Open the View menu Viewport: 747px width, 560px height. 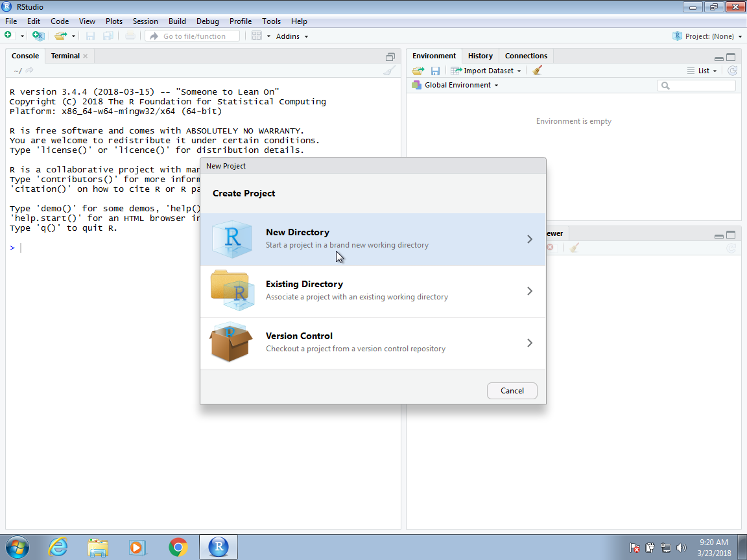click(x=87, y=21)
